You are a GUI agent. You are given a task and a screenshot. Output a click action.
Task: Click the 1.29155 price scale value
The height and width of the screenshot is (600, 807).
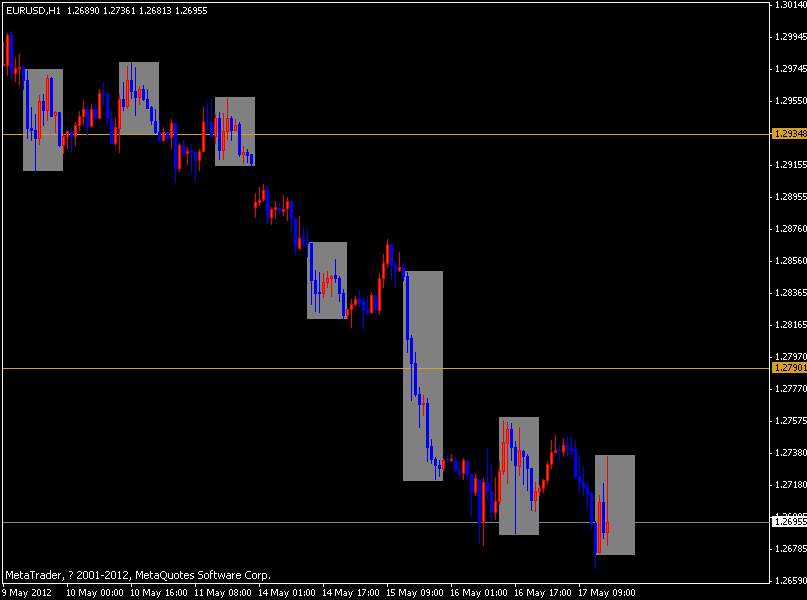pyautogui.click(x=791, y=165)
